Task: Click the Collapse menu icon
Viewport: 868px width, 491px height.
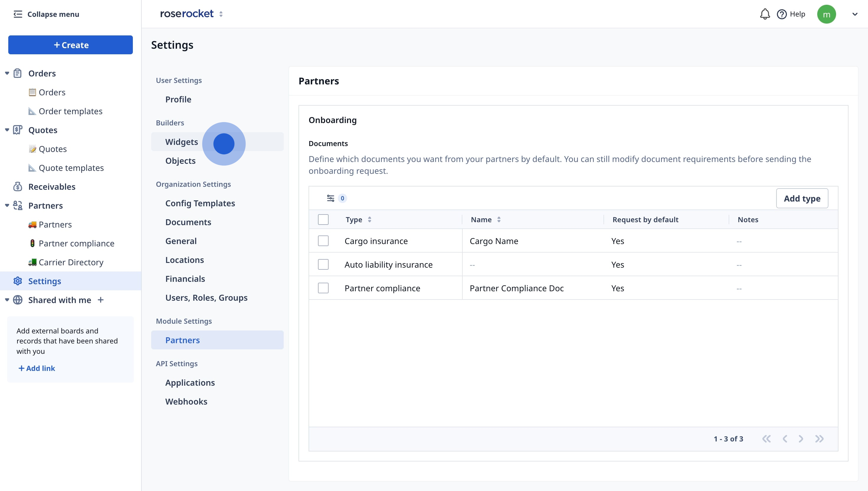Action: [18, 14]
